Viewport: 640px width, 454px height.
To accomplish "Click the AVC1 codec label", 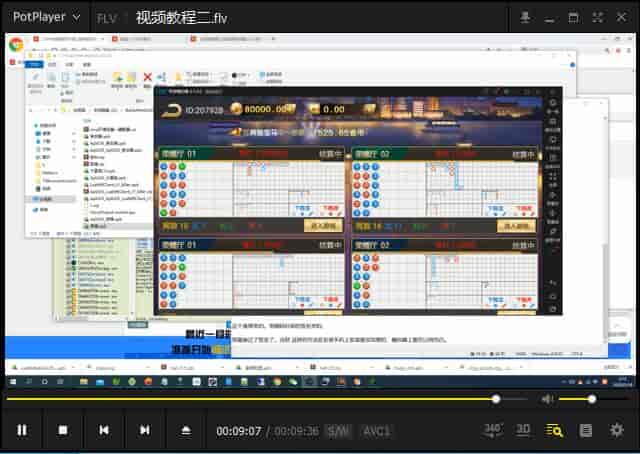I will click(375, 431).
